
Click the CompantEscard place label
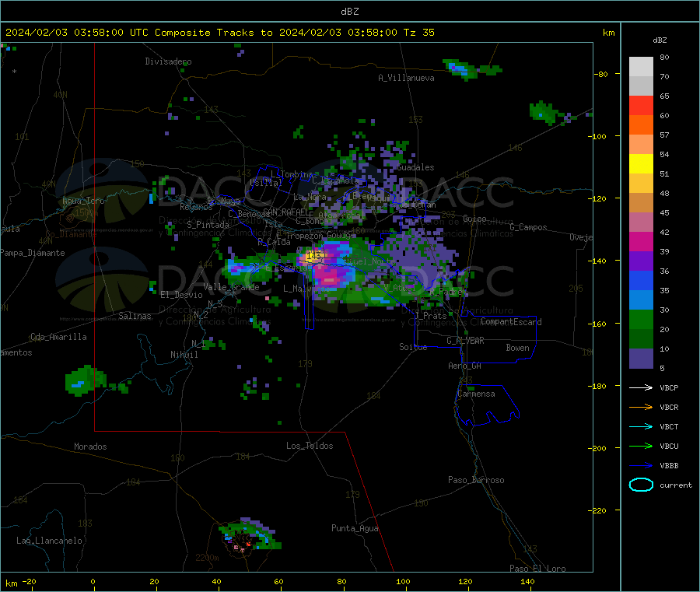pyautogui.click(x=511, y=322)
